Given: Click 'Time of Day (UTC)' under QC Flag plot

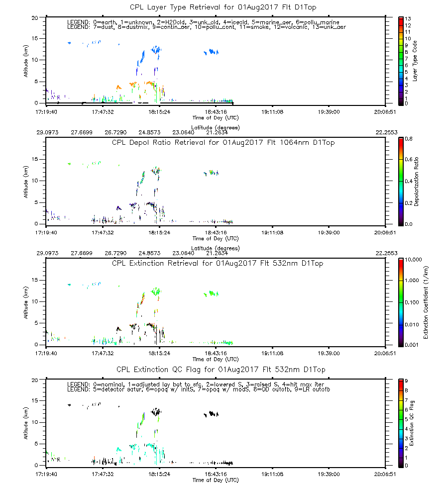Looking at the screenshot, I should coord(216,480).
